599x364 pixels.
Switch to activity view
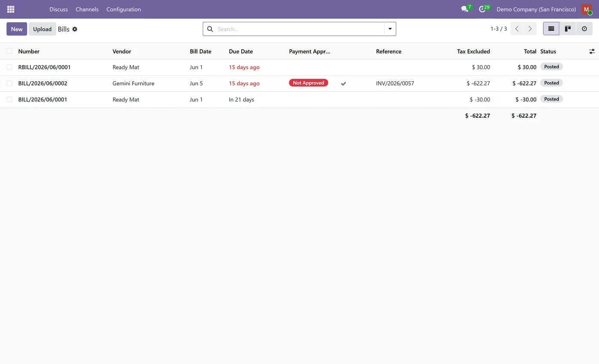point(584,29)
